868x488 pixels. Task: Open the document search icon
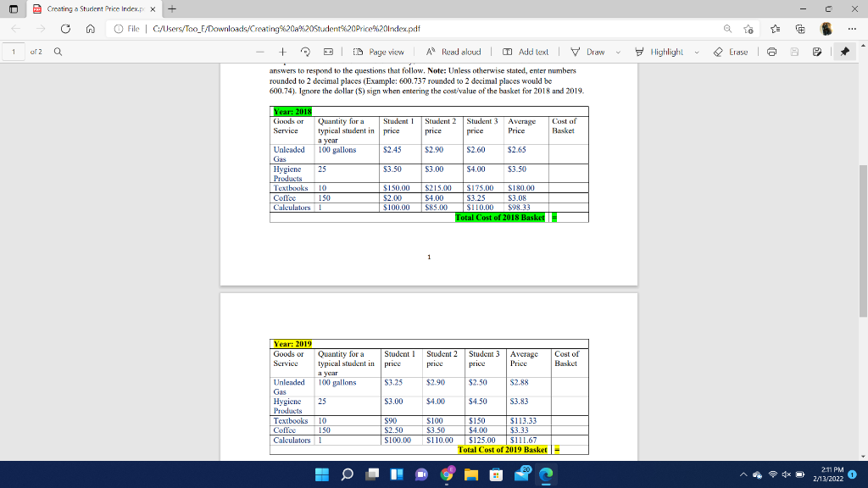[58, 52]
